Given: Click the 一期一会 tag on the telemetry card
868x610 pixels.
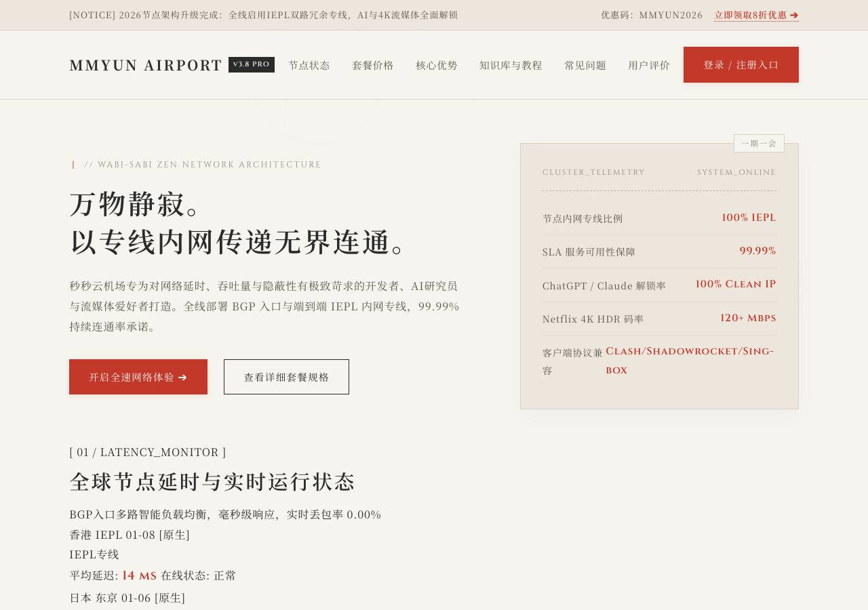Looking at the screenshot, I should pos(759,143).
